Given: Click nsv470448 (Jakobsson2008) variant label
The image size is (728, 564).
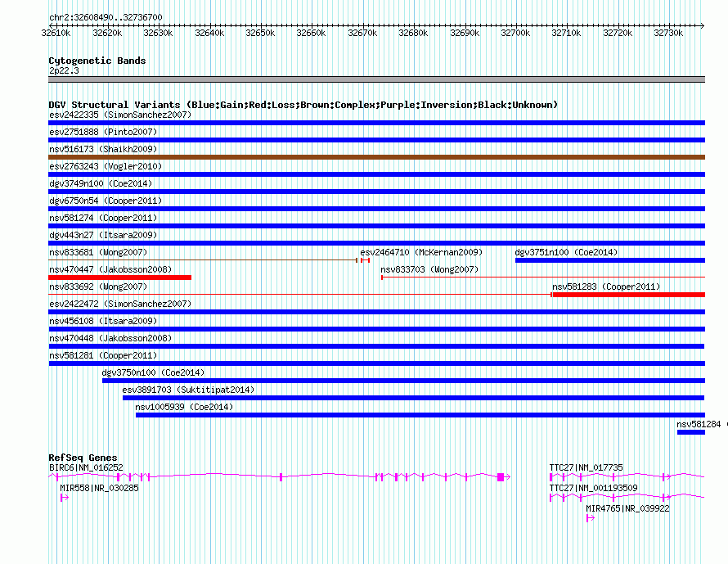Looking at the screenshot, I should pos(110,338).
